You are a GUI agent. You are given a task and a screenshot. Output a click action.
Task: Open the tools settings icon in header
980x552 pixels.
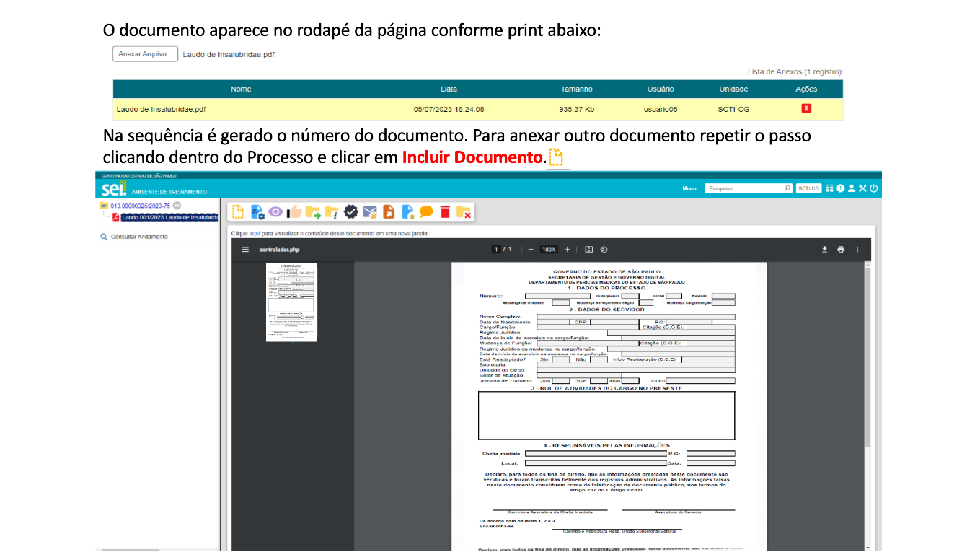click(862, 188)
